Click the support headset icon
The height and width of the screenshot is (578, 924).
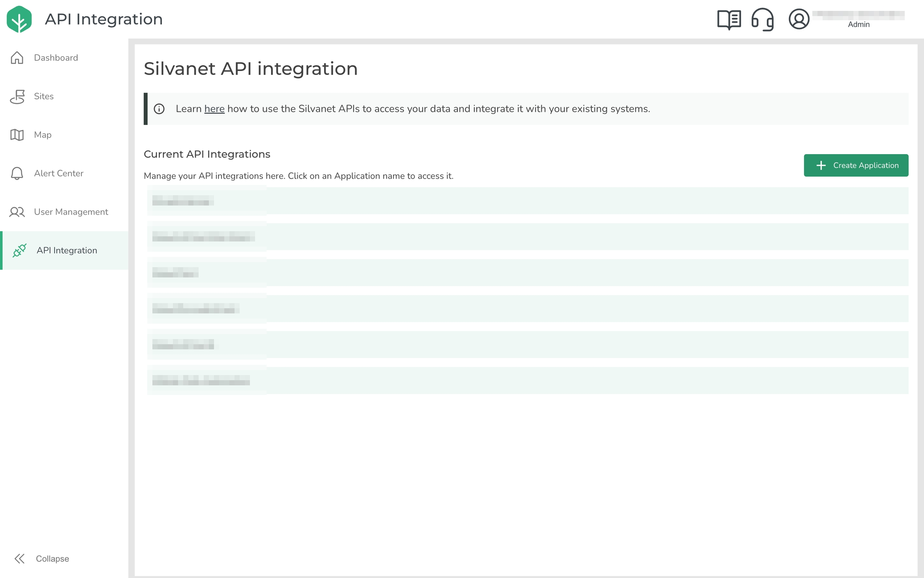(762, 19)
